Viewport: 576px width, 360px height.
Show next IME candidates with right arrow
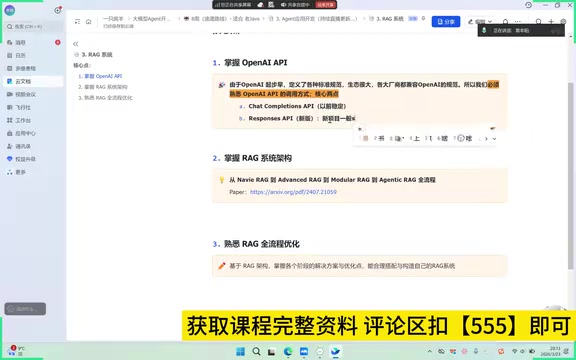(x=486, y=139)
